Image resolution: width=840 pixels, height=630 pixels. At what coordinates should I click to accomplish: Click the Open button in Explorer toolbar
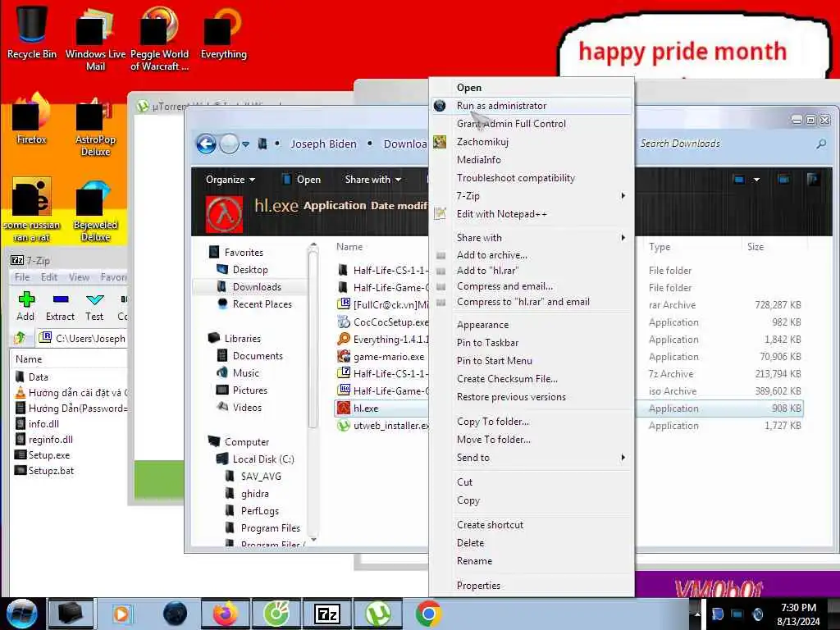click(302, 180)
